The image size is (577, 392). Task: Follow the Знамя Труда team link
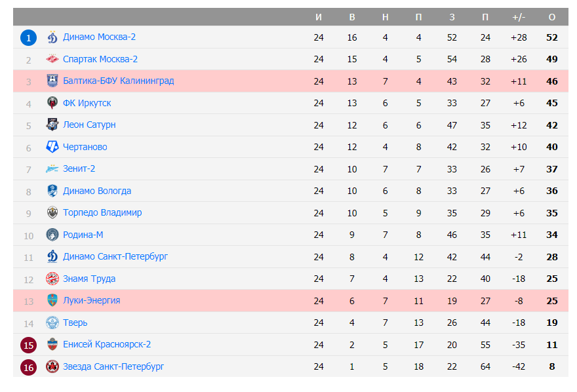coord(89,279)
